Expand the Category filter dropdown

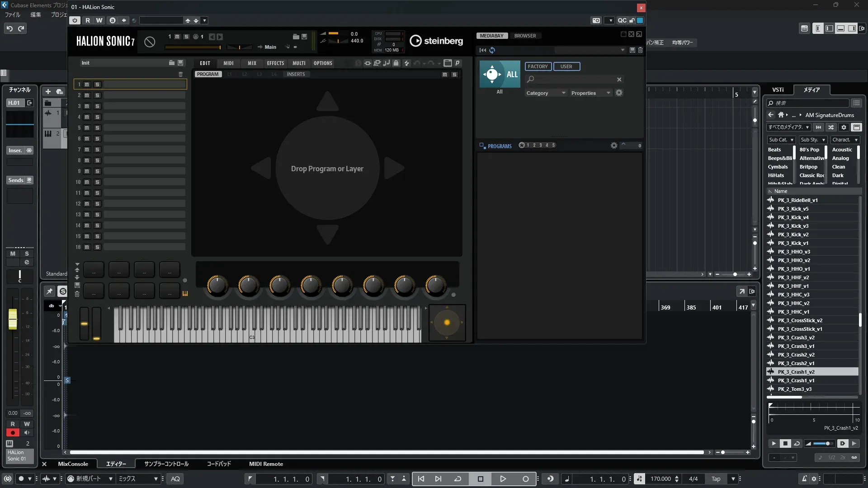click(x=546, y=93)
